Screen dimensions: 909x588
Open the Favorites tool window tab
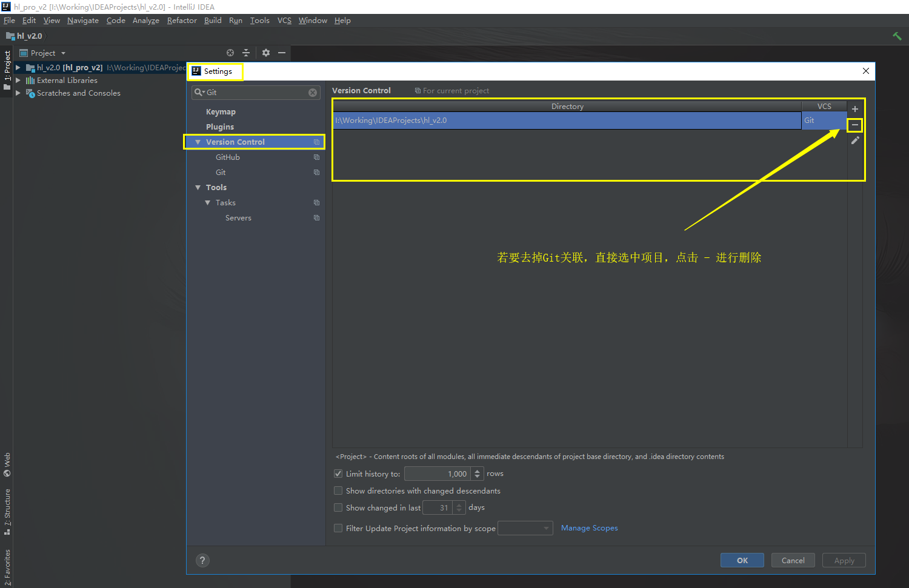(x=7, y=567)
